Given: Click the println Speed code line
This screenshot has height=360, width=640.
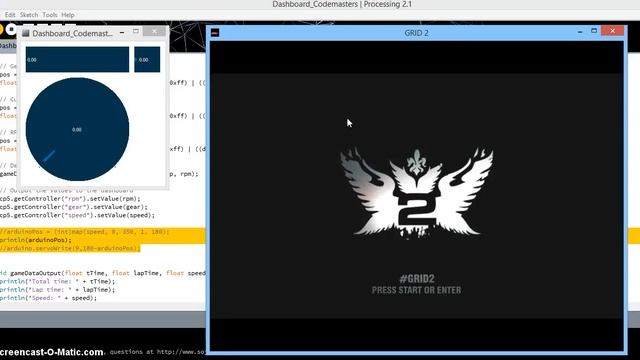Looking at the screenshot, I should point(49,298).
